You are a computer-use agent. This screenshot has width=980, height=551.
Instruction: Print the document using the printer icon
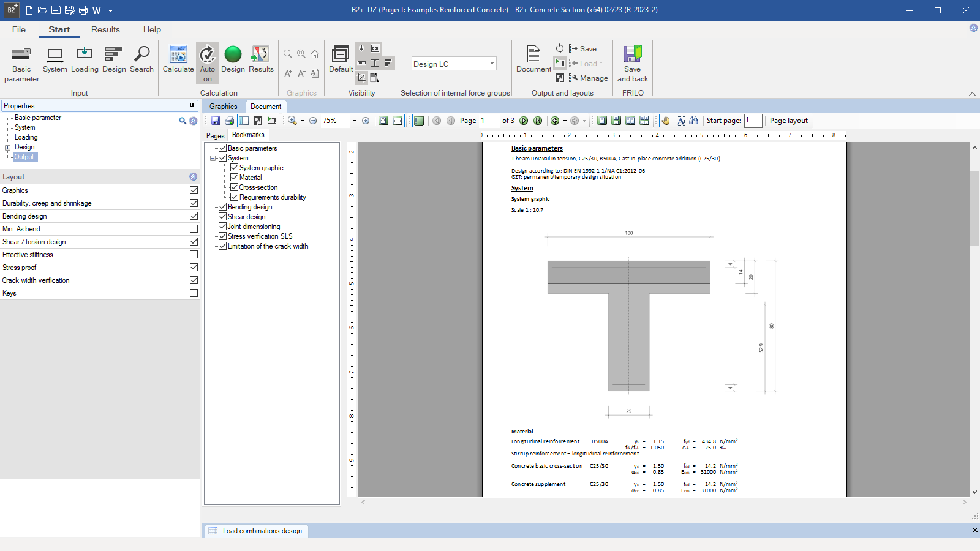[230, 121]
